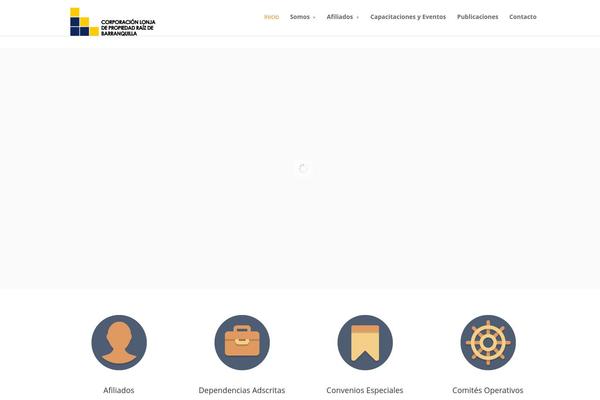Image resolution: width=600 pixels, height=400 pixels.
Task: Open the Comités Operativos ship wheel icon
Action: [x=488, y=342]
